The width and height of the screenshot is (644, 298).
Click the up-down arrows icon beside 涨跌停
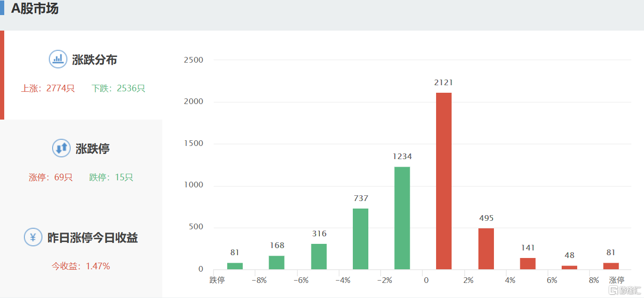click(61, 148)
